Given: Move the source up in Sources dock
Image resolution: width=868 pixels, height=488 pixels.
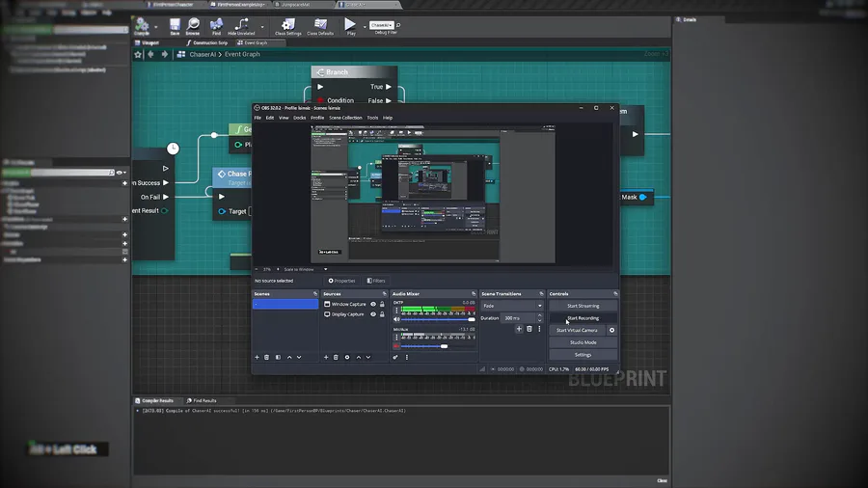Looking at the screenshot, I should coord(358,358).
